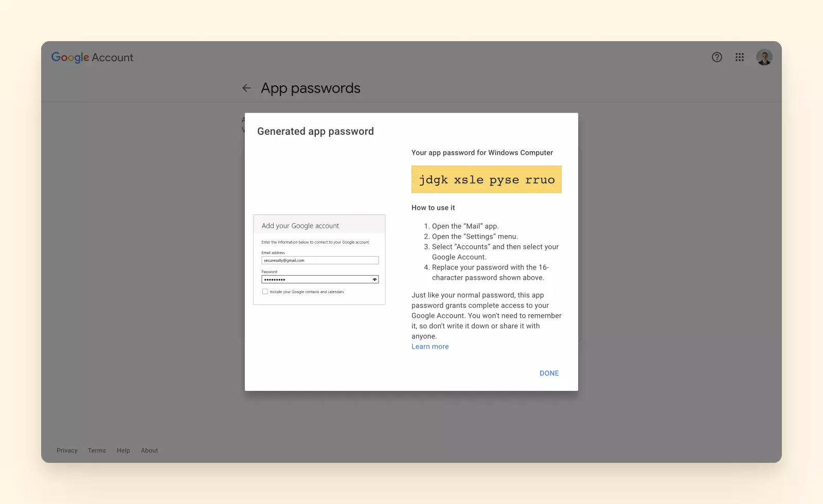Image resolution: width=823 pixels, height=504 pixels.
Task: Click the Google Account logo
Action: tap(92, 58)
